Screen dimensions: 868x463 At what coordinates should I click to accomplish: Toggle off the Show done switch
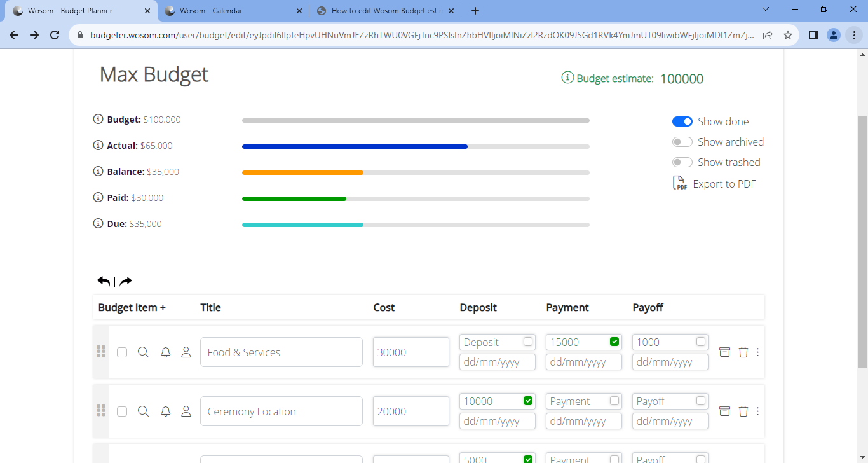[x=682, y=121]
